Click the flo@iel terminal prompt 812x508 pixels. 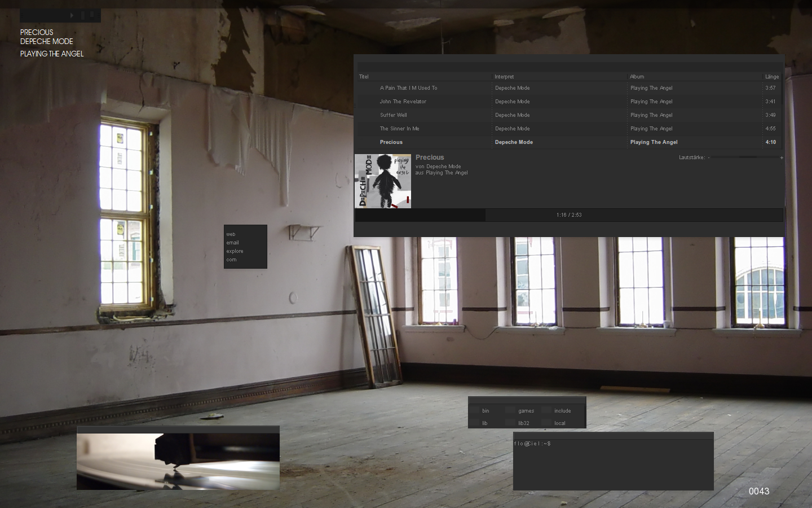tap(532, 444)
